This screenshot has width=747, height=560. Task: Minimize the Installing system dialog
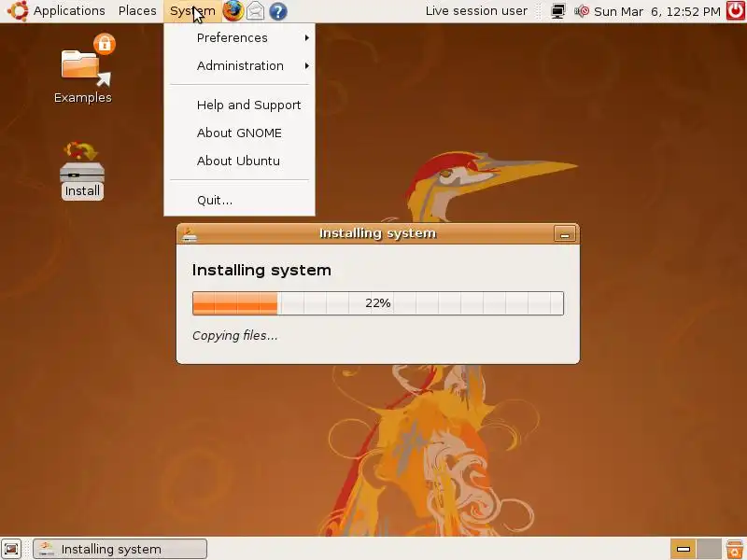pyautogui.click(x=565, y=234)
